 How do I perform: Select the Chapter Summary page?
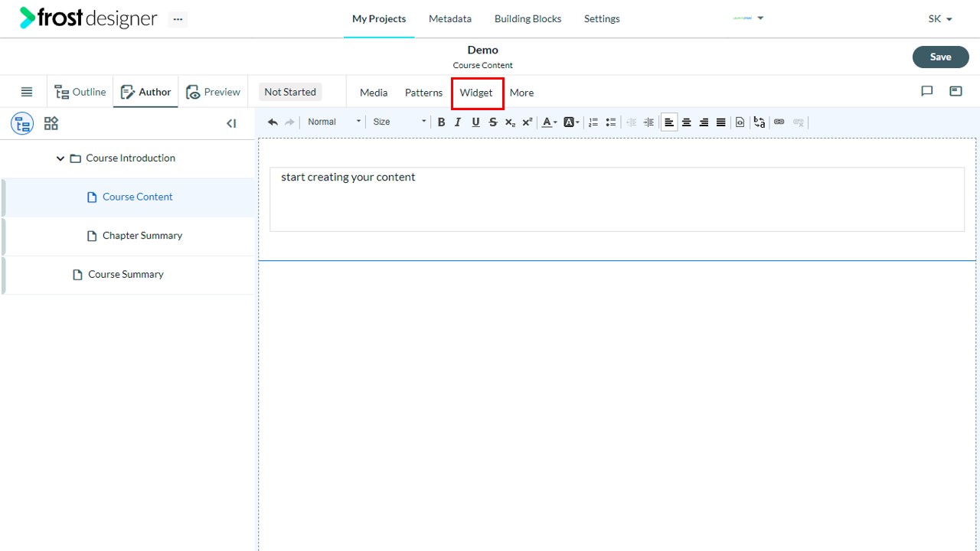[128, 236]
